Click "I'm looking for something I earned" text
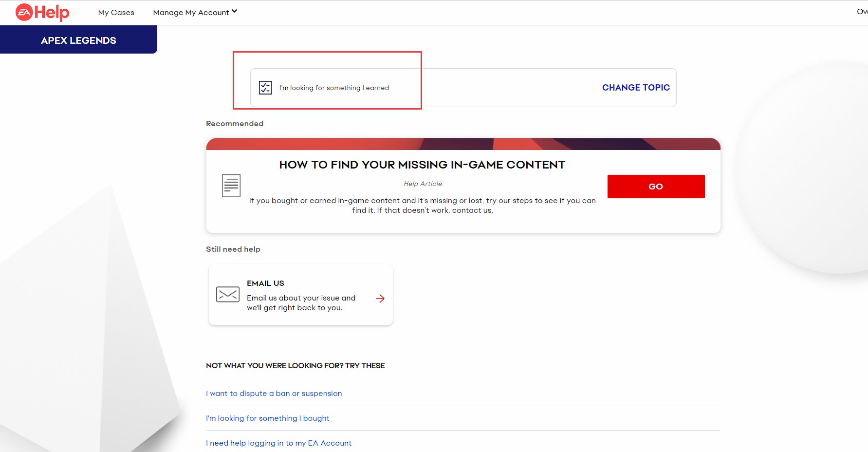Viewport: 868px width, 452px height. pyautogui.click(x=334, y=88)
